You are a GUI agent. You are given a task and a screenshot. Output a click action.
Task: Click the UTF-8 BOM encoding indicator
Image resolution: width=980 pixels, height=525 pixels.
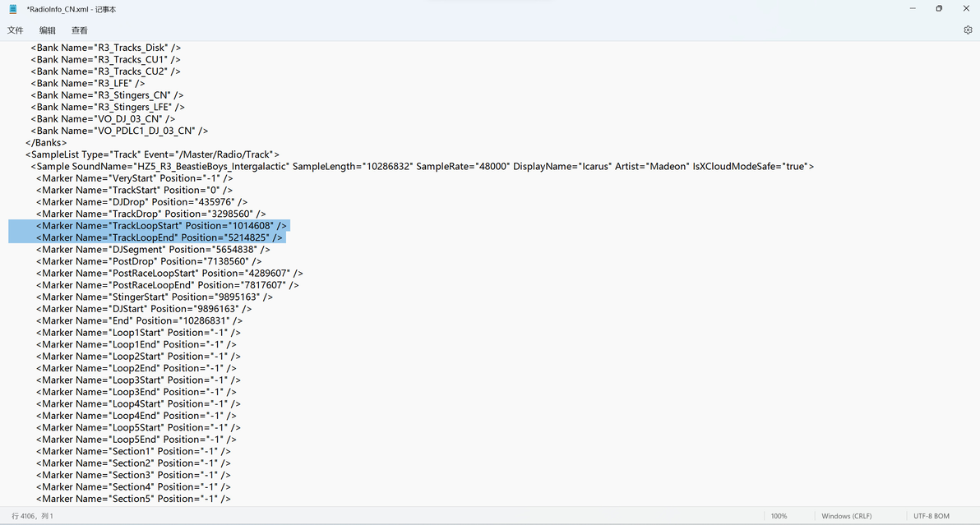[x=931, y=516]
